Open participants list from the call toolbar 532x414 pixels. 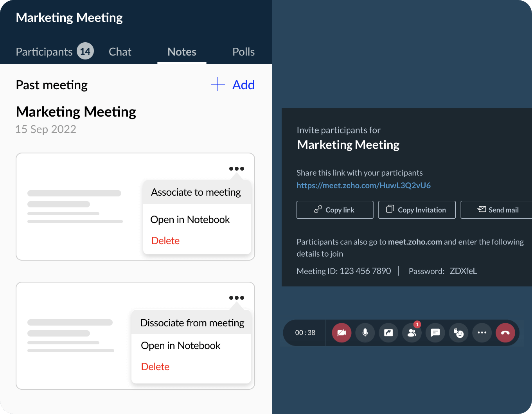click(412, 333)
